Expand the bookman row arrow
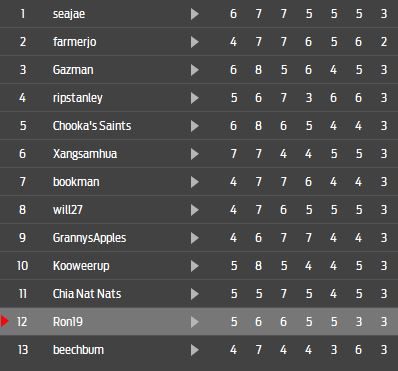The height and width of the screenshot is (371, 398). [x=195, y=182]
